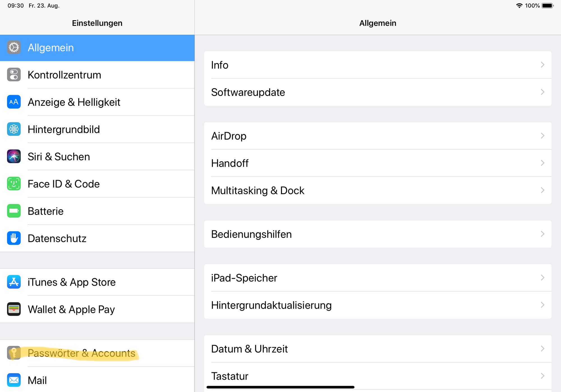Tap the 09:30 clock in status bar
This screenshot has width=561, height=392.
(x=16, y=6)
